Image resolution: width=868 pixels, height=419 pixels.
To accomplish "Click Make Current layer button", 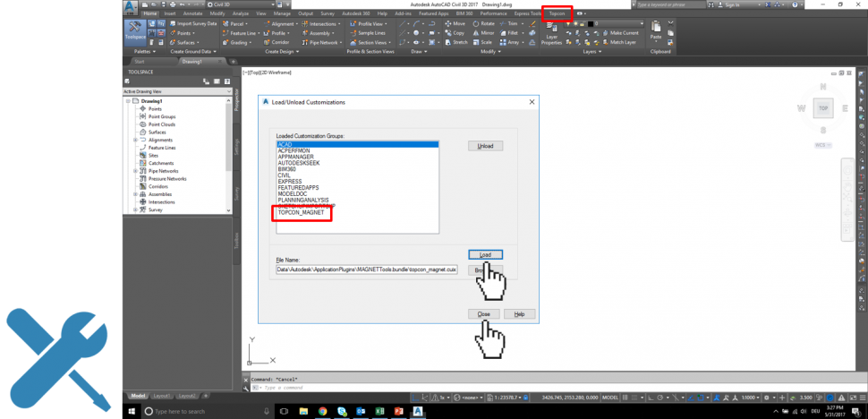I will [x=619, y=33].
